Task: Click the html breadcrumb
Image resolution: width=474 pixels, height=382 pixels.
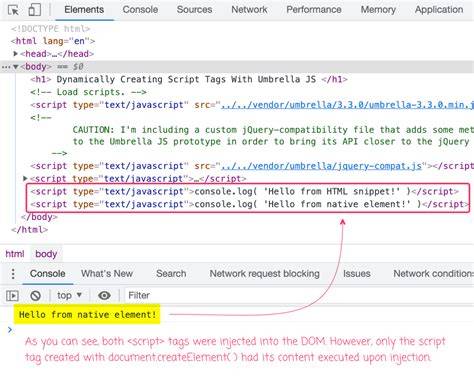Action: pyautogui.click(x=15, y=254)
